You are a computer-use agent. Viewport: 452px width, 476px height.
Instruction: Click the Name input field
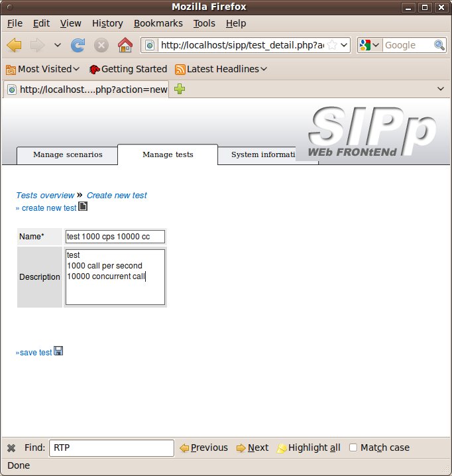pos(115,237)
